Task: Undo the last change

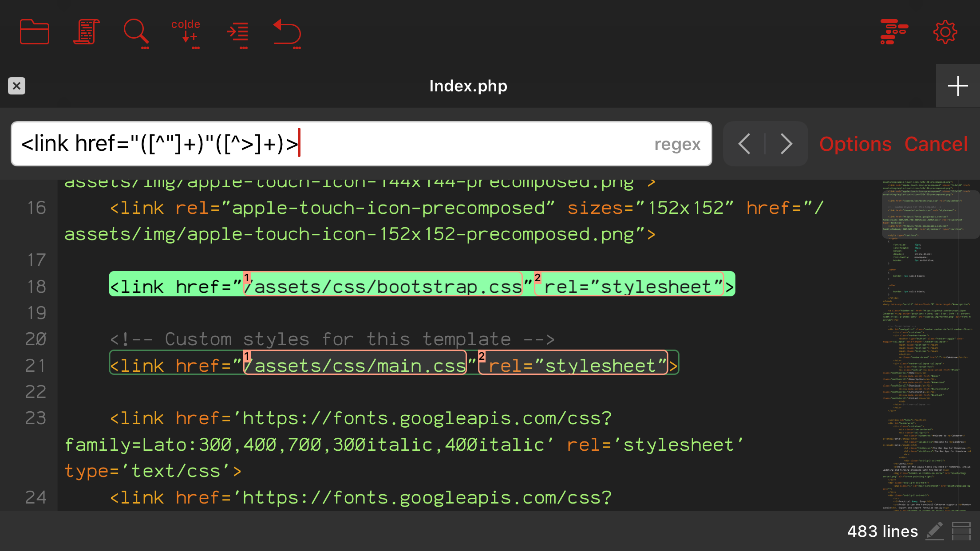Action: point(287,32)
